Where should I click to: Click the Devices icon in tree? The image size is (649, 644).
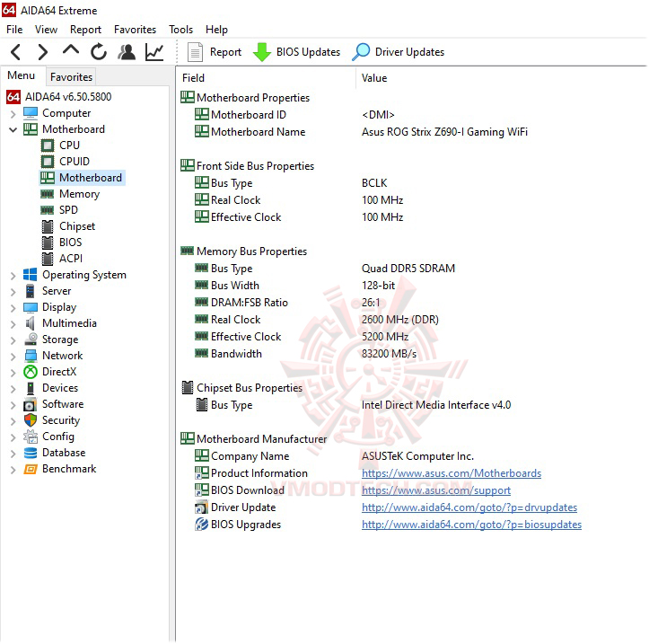31,388
